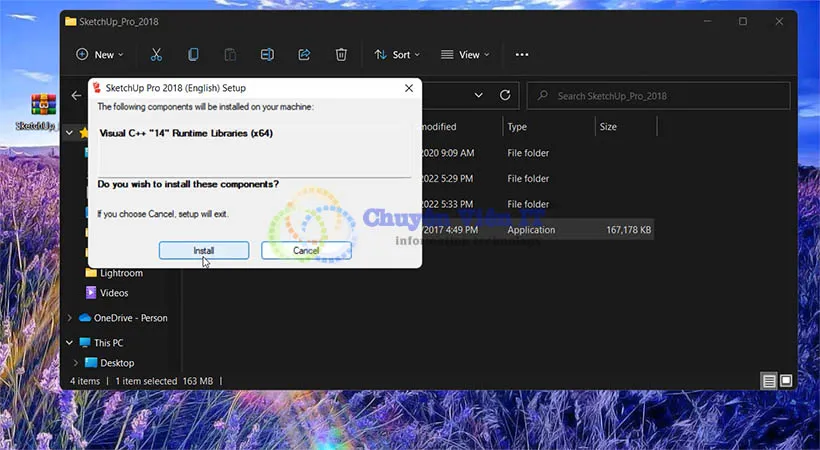Click the Delete trash icon
820x450 pixels.
coord(341,54)
